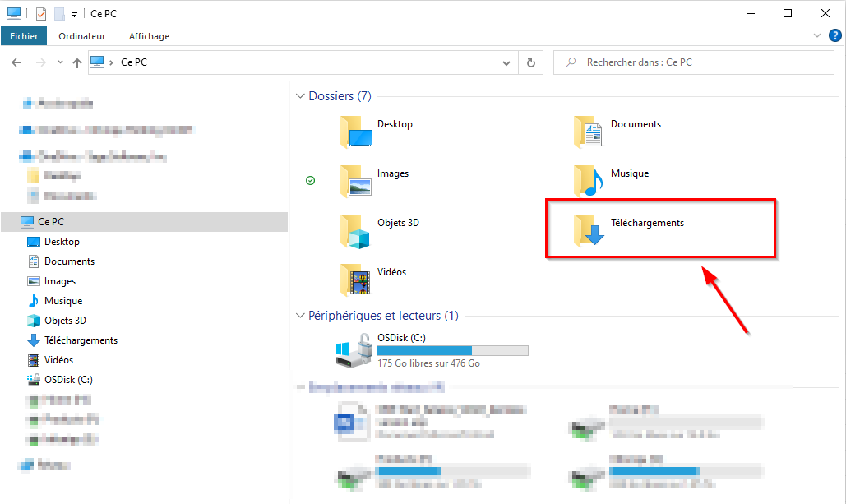Screen dimensions: 846x504
Task: Click the properties icon in title bar
Action: pyautogui.click(x=42, y=13)
